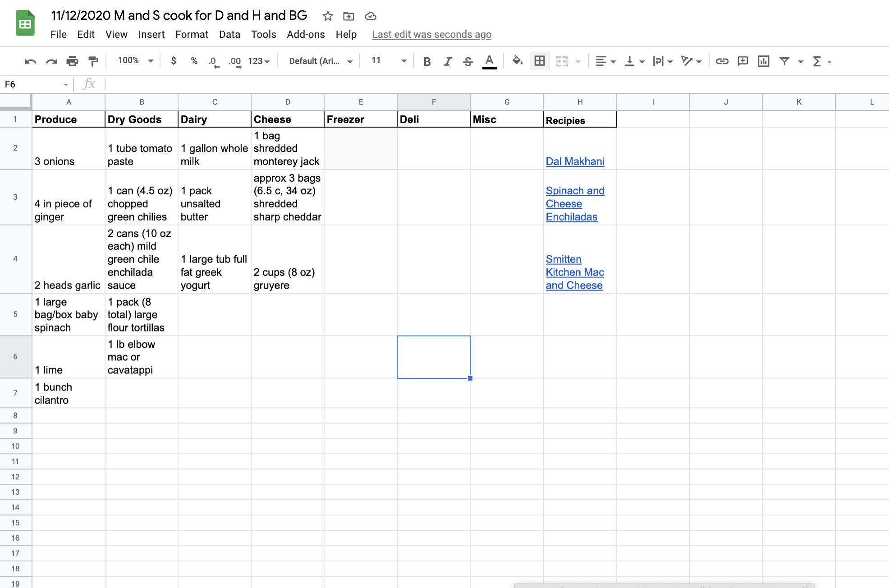Click the Name box showing F6
This screenshot has width=889, height=588.
(36, 84)
